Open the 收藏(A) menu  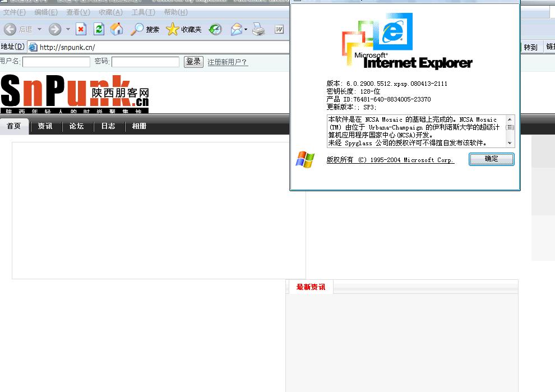110,12
